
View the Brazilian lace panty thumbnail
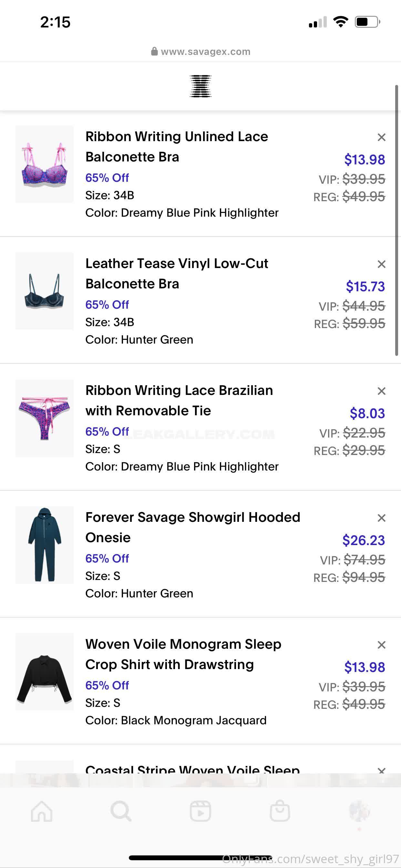click(x=45, y=418)
